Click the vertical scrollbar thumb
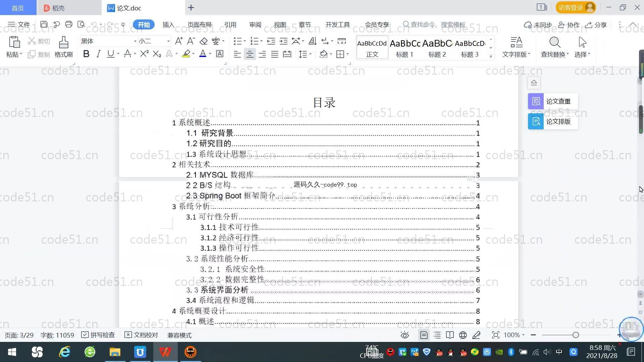 [x=641, y=119]
